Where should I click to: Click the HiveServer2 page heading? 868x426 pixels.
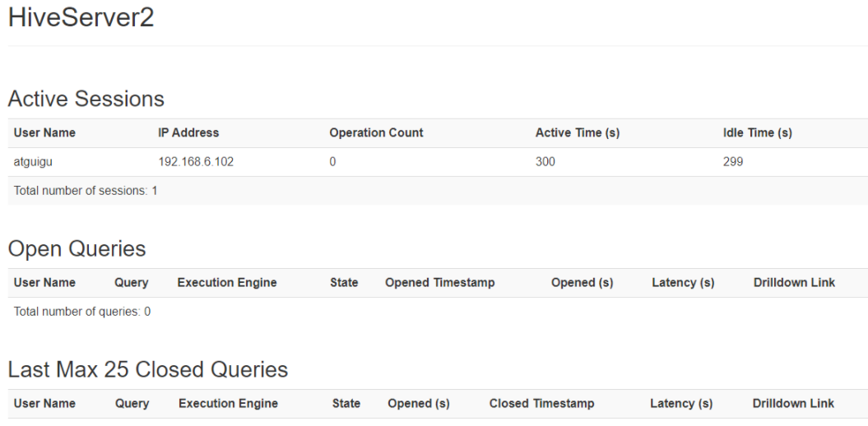[81, 18]
